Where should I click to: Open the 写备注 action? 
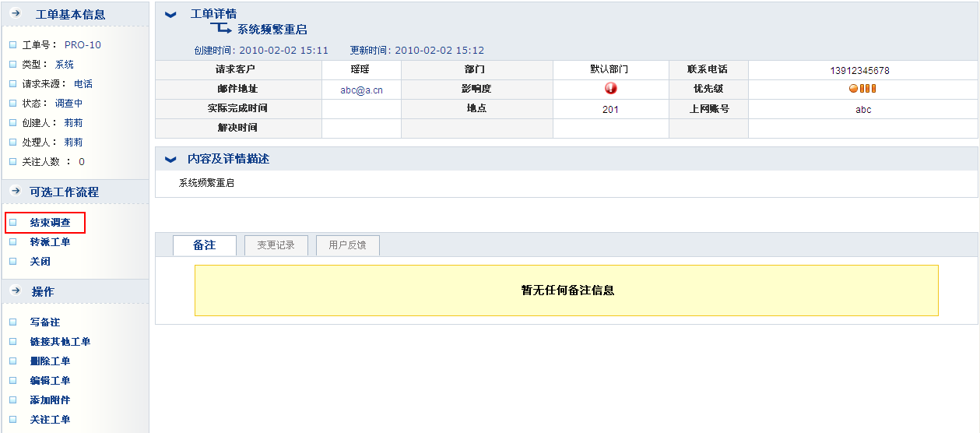coord(44,322)
